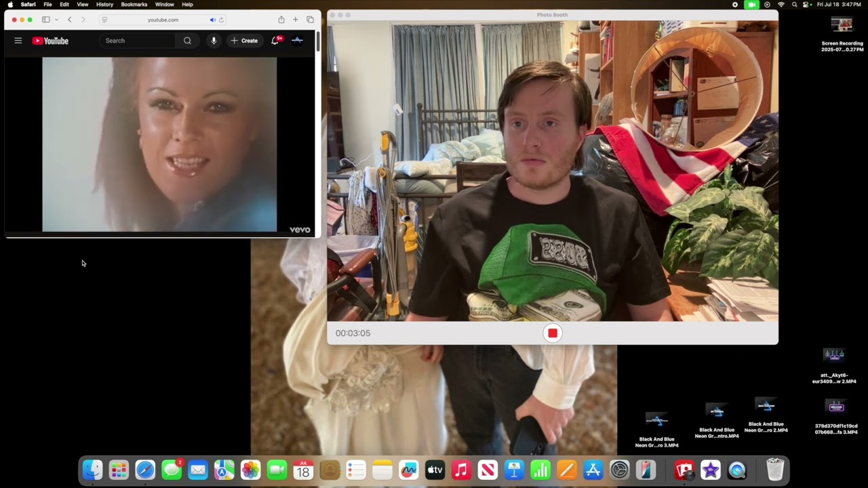Open YouTube notifications bell
Image resolution: width=868 pixels, height=488 pixels.
pos(275,41)
